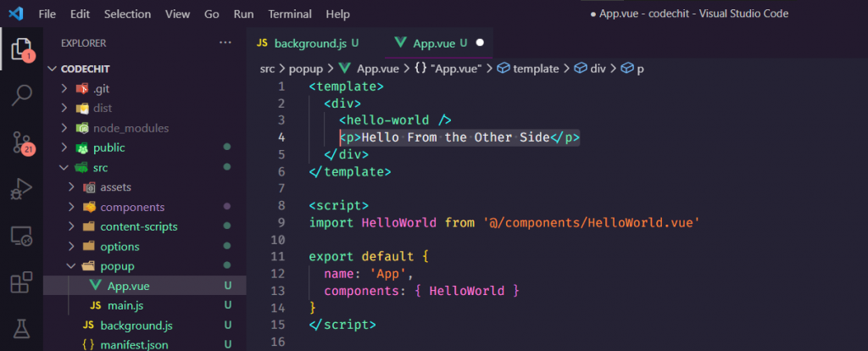The image size is (868, 351).
Task: Expand the assets folder
Action: [144, 187]
